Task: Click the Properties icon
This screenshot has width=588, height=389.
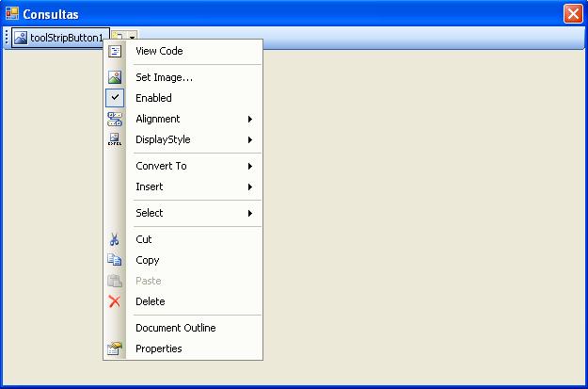Action: pos(115,348)
